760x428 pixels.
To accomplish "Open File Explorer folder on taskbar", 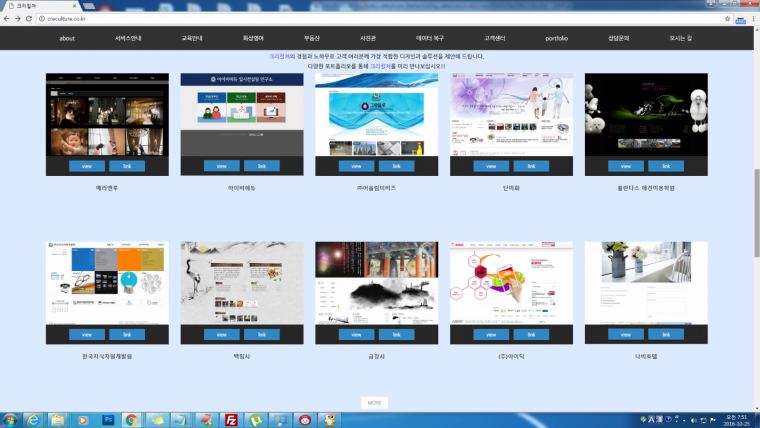I will pyautogui.click(x=58, y=420).
